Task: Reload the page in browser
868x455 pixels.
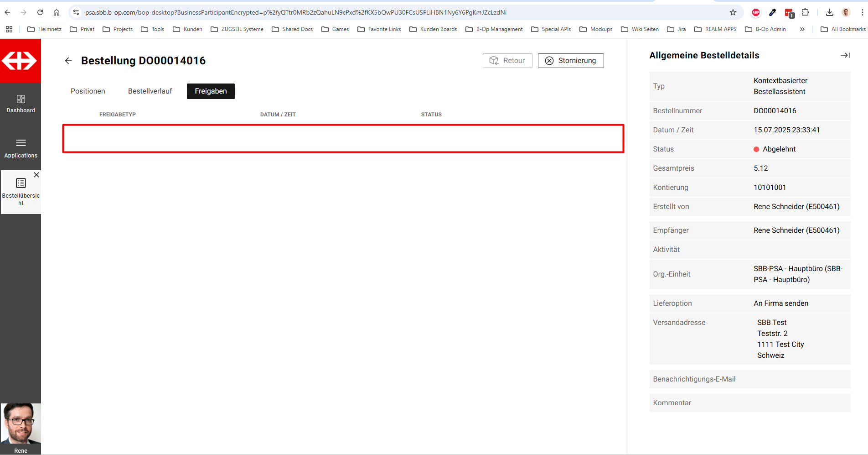Action: click(x=40, y=12)
